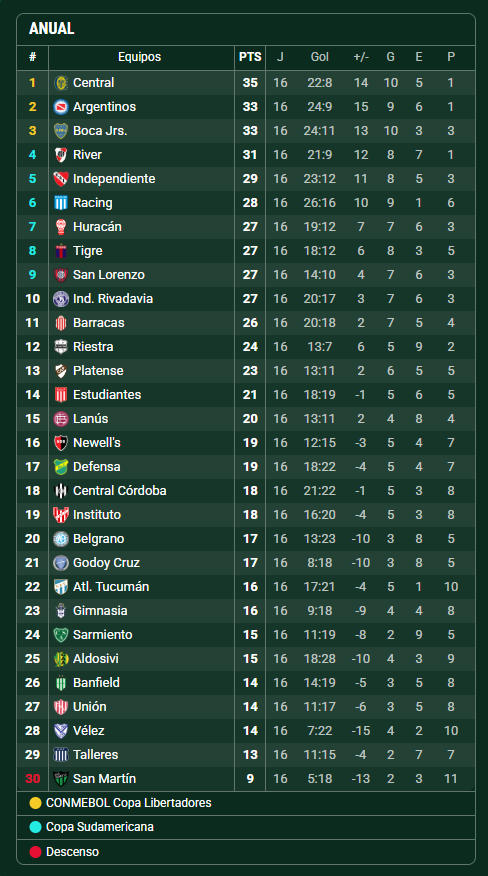488x876 pixels.
Task: Open the Argentinos team link
Action: [x=105, y=107]
